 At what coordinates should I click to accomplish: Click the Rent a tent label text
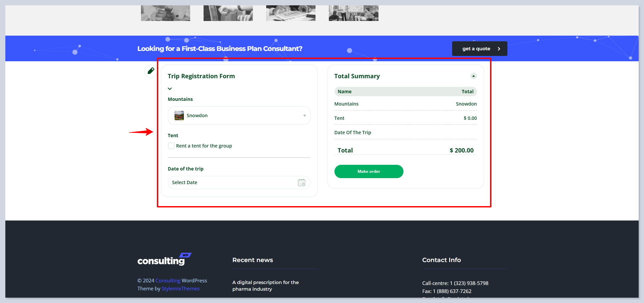tap(204, 146)
